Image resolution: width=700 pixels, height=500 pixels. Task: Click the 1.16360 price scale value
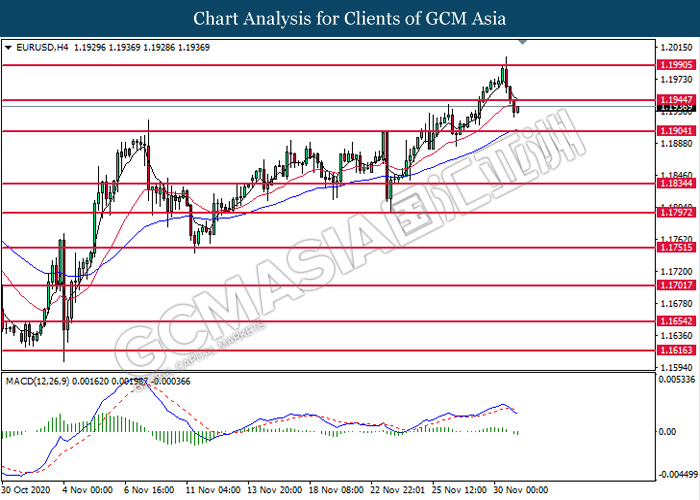(677, 335)
